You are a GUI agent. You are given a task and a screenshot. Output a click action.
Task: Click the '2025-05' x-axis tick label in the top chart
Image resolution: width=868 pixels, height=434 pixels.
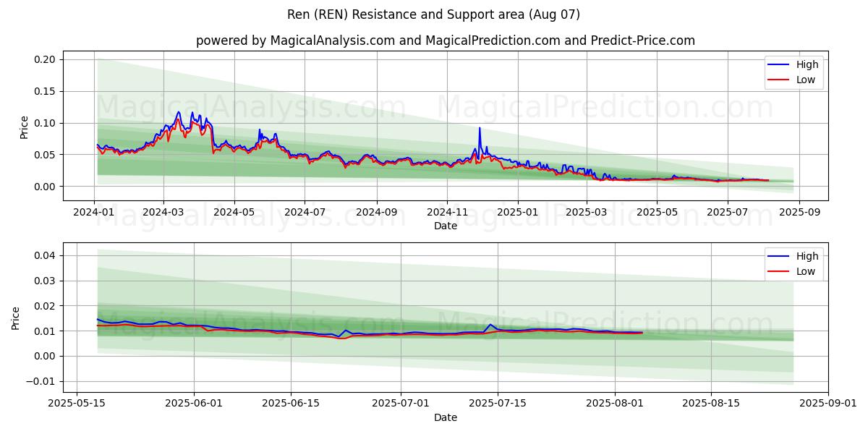tap(657, 213)
